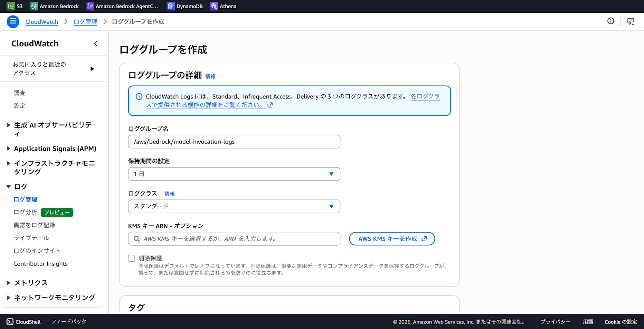644x329 pixels.
Task: Click the info icon in the log class alert
Action: (x=139, y=97)
